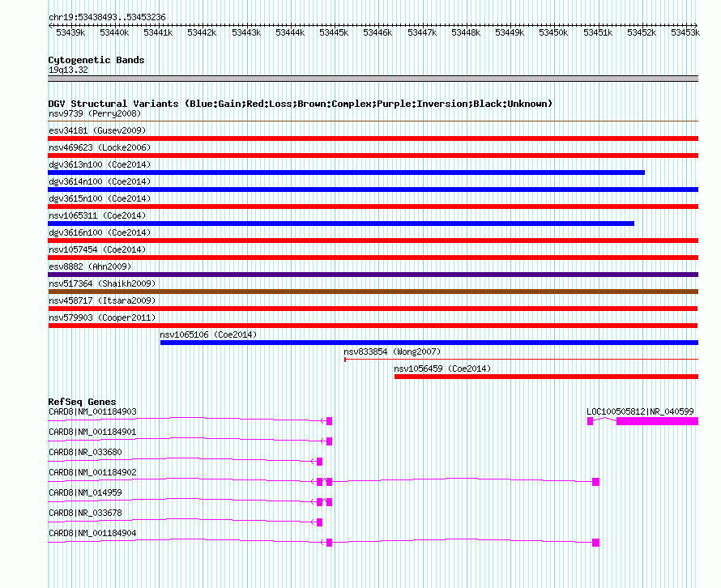Click the exon block of CARD8|NM_001184903
Viewport: 721px width, 588px height.
(x=329, y=421)
